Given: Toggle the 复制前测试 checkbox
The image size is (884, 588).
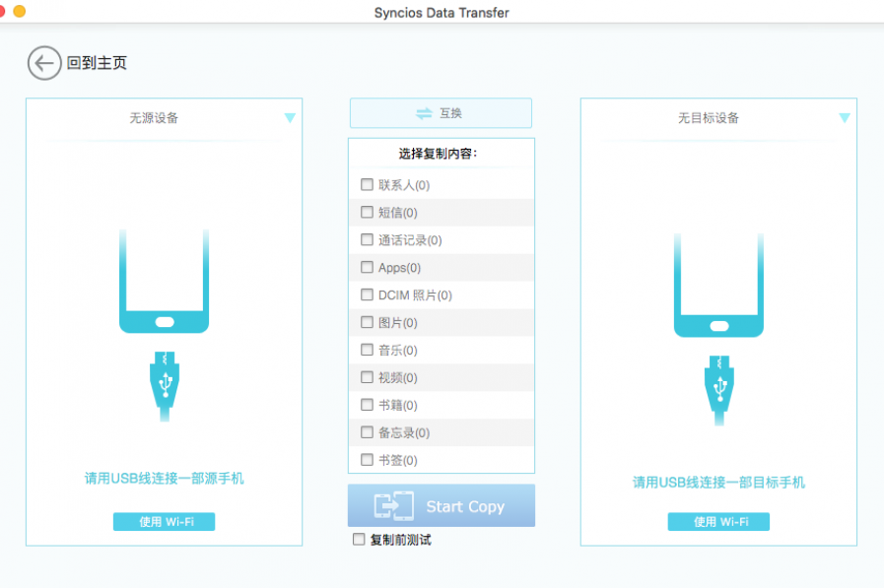Looking at the screenshot, I should point(359,540).
